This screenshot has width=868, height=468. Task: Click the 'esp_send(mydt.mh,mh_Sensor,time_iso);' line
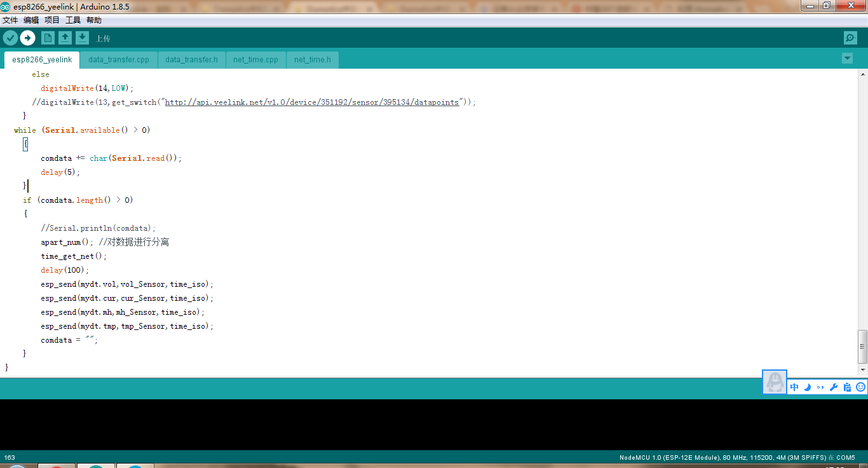123,312
